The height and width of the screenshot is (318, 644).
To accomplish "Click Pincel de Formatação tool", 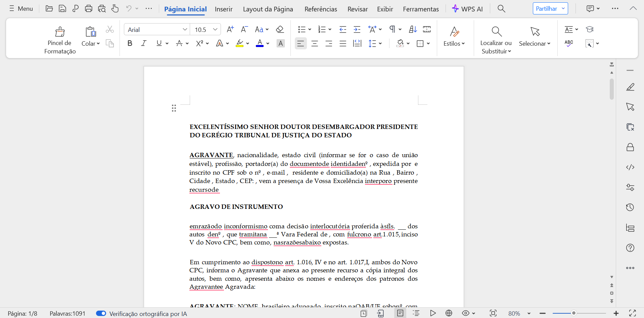I will (x=60, y=40).
